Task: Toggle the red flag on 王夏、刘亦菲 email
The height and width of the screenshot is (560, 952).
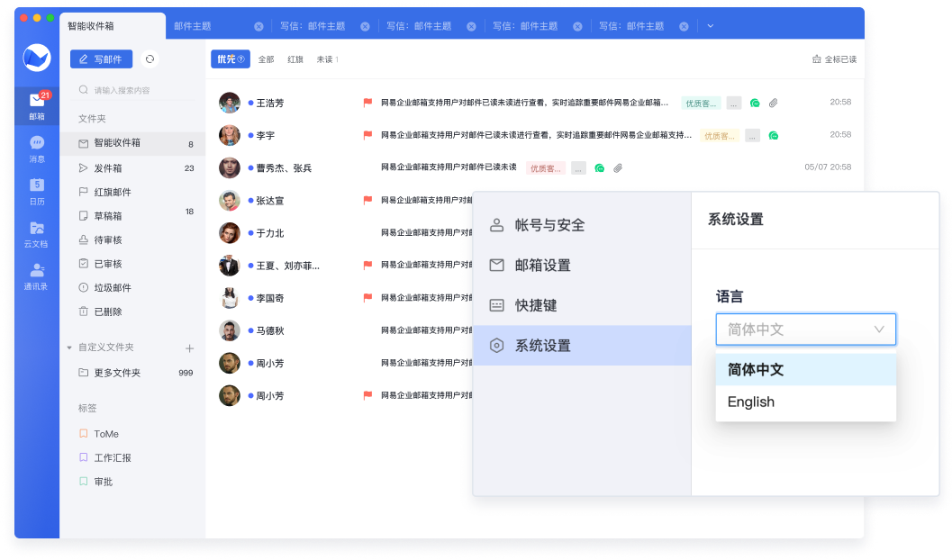Action: tap(367, 265)
